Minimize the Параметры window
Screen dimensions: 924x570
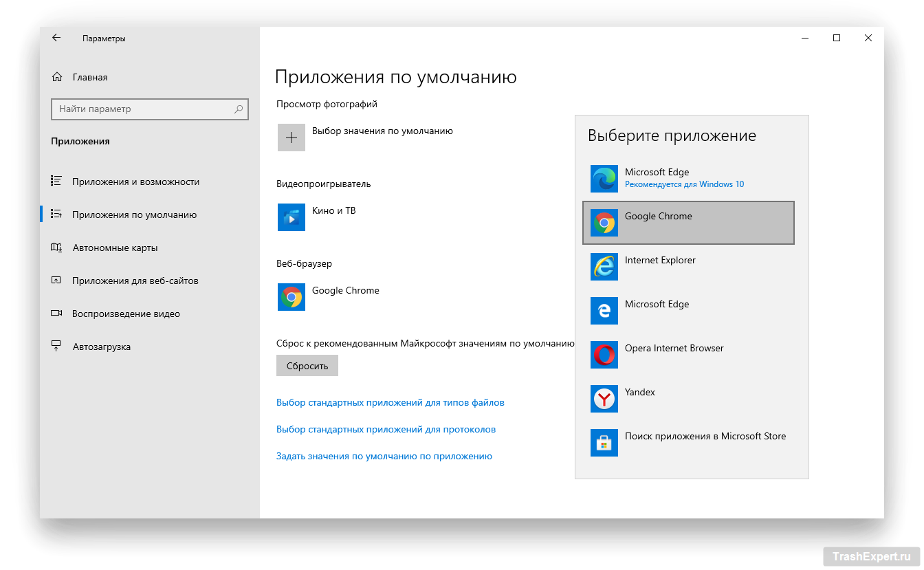point(805,39)
